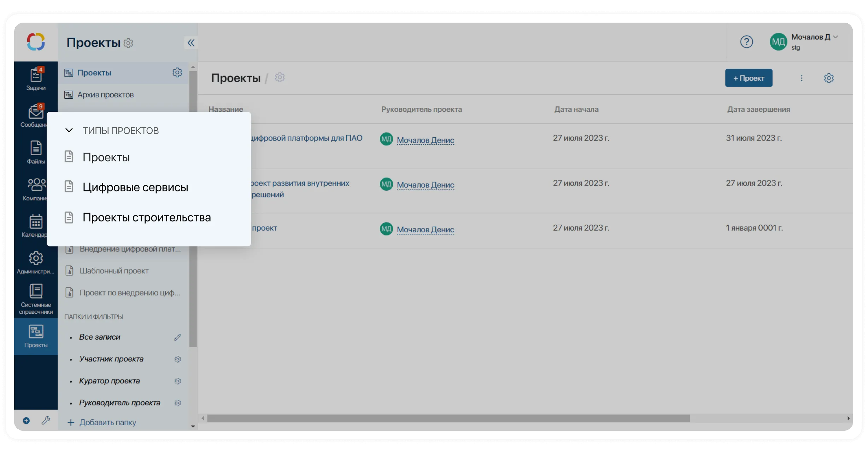Click the blue plus circle icon

(26, 421)
